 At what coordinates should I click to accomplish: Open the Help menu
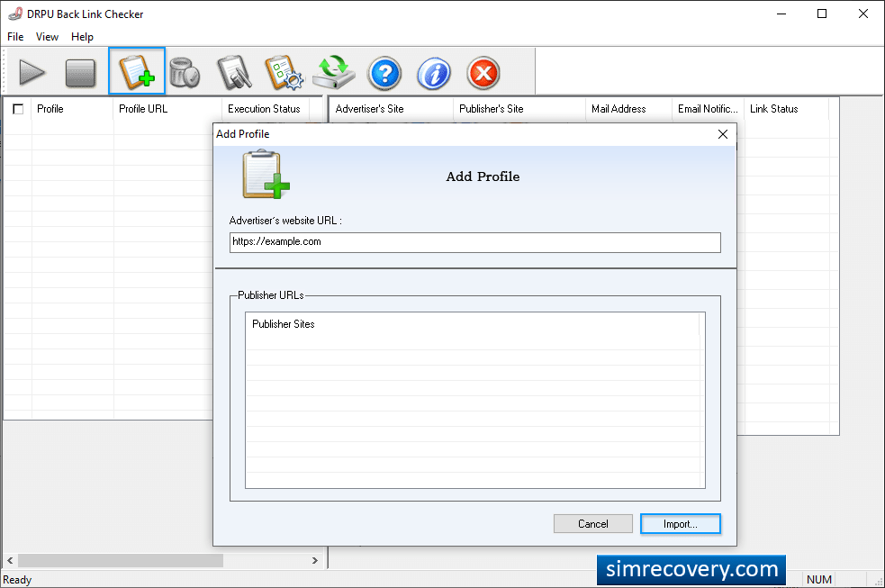82,37
